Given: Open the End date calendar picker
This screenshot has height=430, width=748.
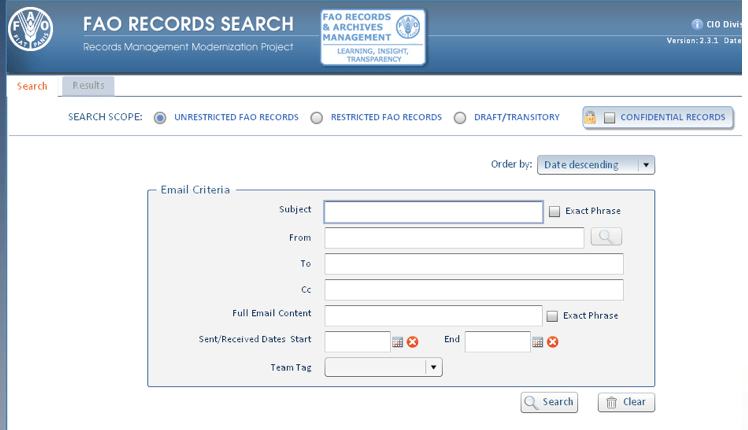Looking at the screenshot, I should pos(538,342).
